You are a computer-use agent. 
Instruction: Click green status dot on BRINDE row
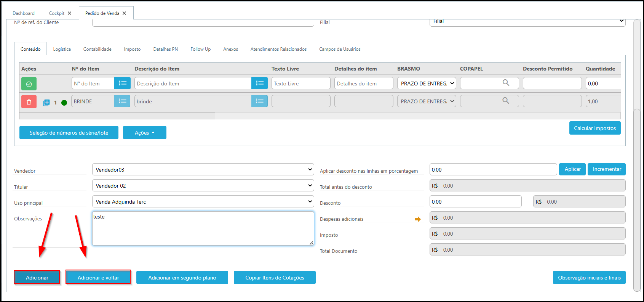64,103
